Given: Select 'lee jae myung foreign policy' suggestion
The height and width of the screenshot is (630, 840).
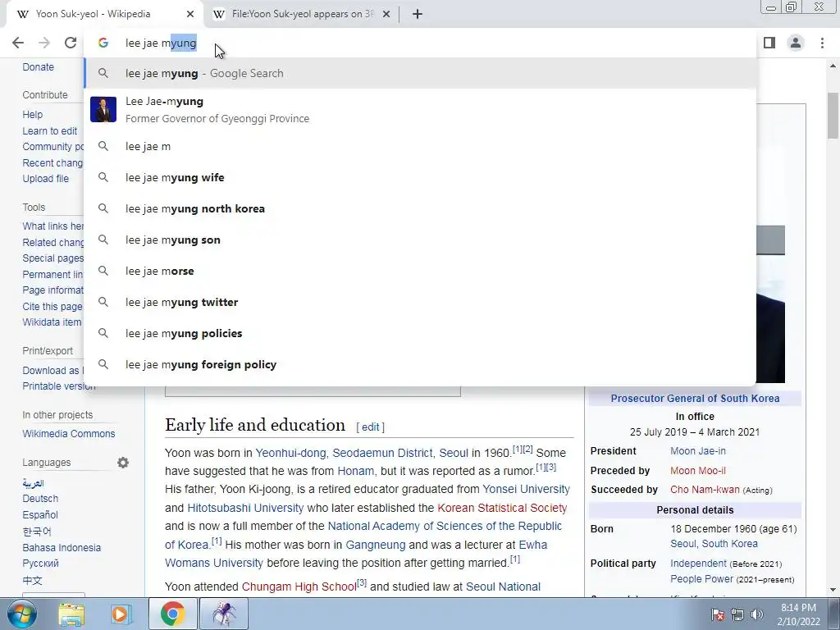Looking at the screenshot, I should point(420,364).
